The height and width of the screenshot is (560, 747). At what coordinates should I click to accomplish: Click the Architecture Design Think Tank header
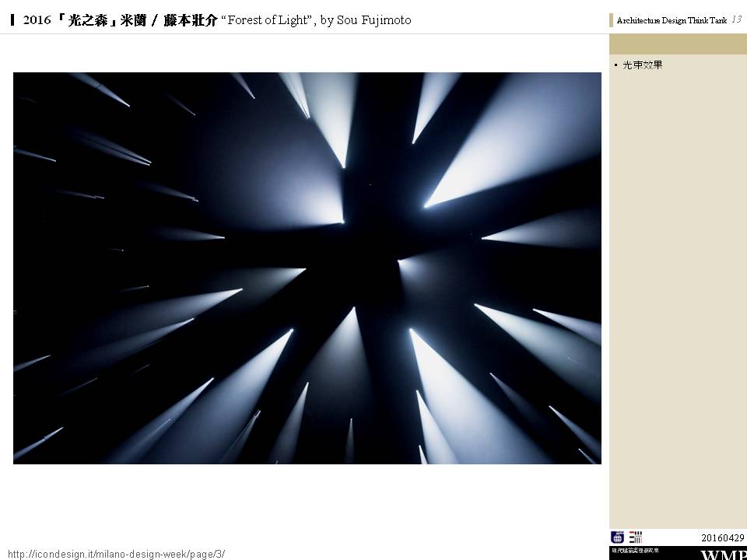(672, 20)
